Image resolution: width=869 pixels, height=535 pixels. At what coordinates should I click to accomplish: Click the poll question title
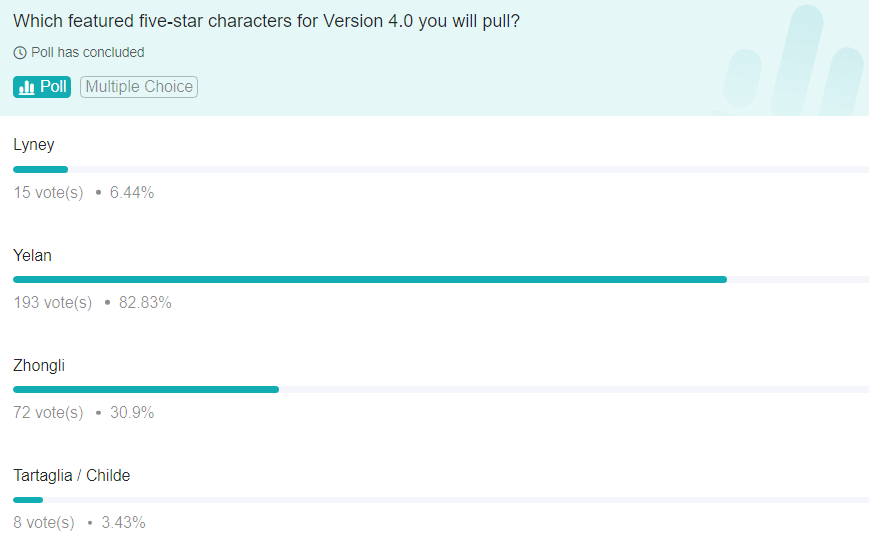pos(266,19)
